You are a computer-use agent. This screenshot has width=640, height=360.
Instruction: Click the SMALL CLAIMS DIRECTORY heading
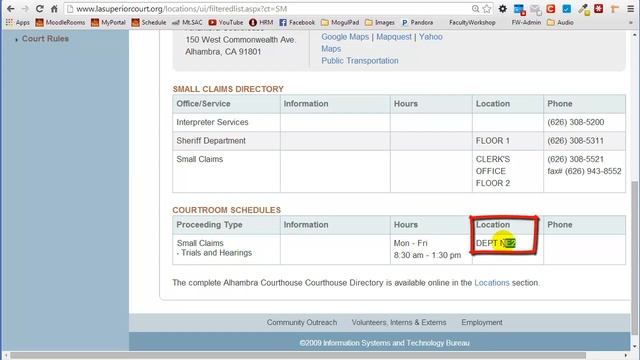[228, 89]
